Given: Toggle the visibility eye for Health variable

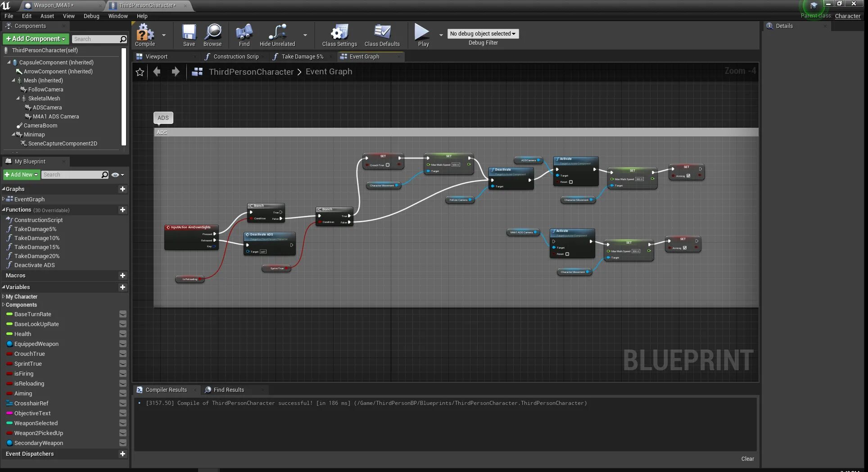Looking at the screenshot, I should click(122, 334).
